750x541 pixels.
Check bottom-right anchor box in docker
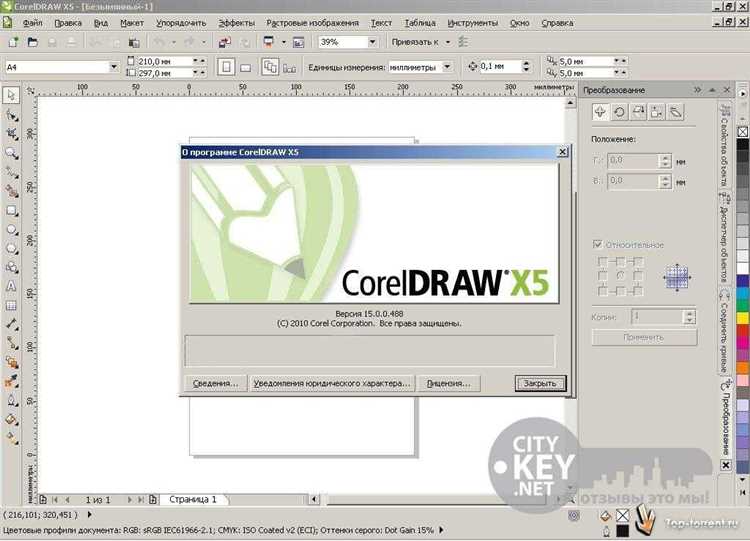[x=638, y=291]
